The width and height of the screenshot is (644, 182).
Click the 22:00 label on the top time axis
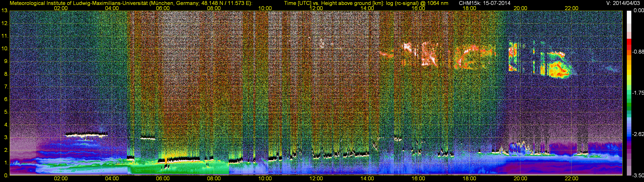pos(571,8)
